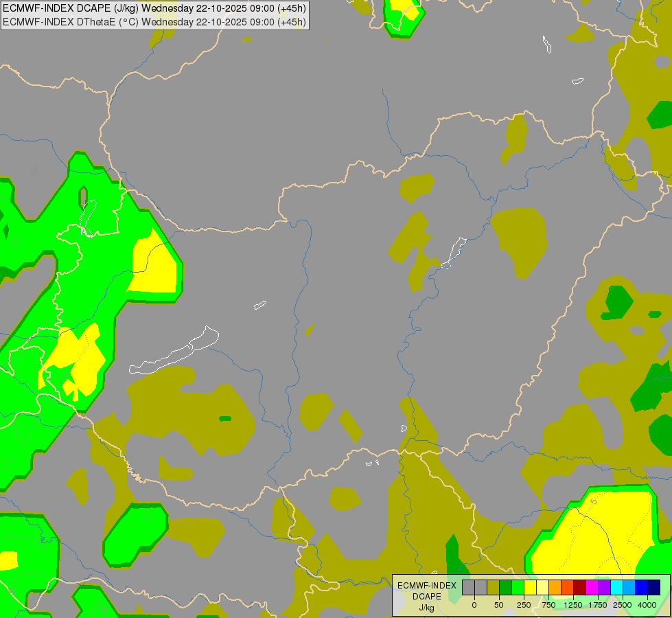Click the dark green legend swatch

[506, 587]
